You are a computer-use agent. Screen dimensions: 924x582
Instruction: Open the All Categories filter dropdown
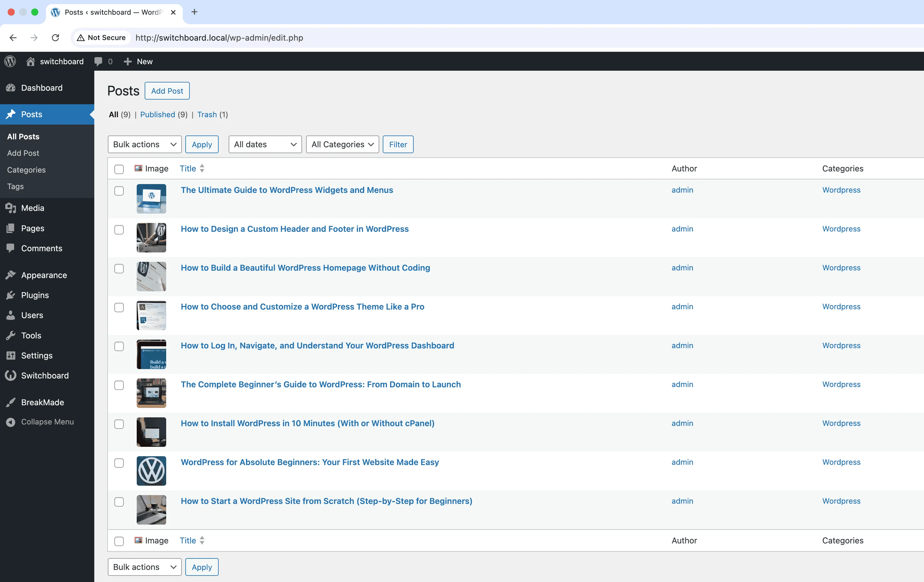(342, 144)
